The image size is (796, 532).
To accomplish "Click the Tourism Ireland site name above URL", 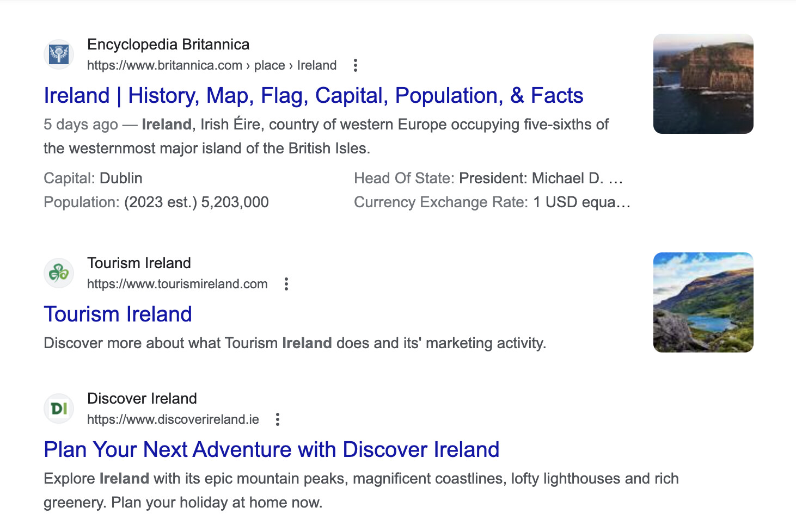I will point(139,263).
